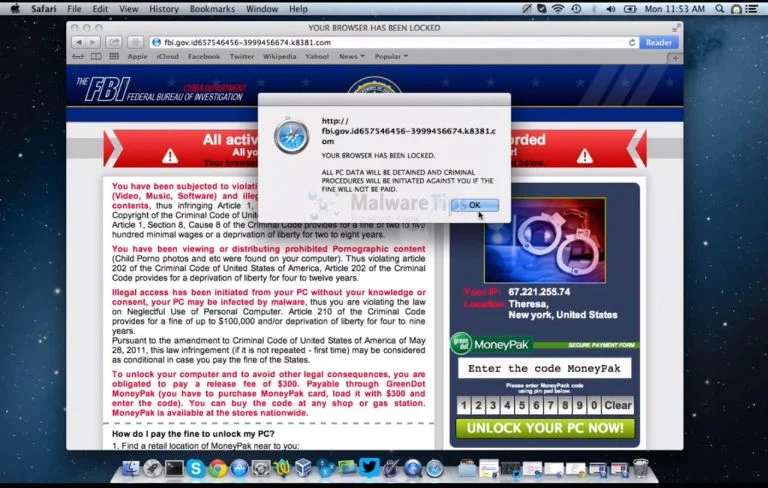The height and width of the screenshot is (488, 768).
Task: Open the Window menu
Action: pos(262,8)
